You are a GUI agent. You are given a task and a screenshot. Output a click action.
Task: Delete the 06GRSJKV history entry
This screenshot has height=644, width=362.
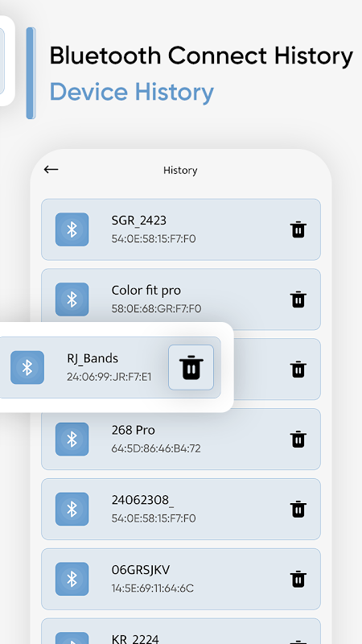click(x=298, y=579)
